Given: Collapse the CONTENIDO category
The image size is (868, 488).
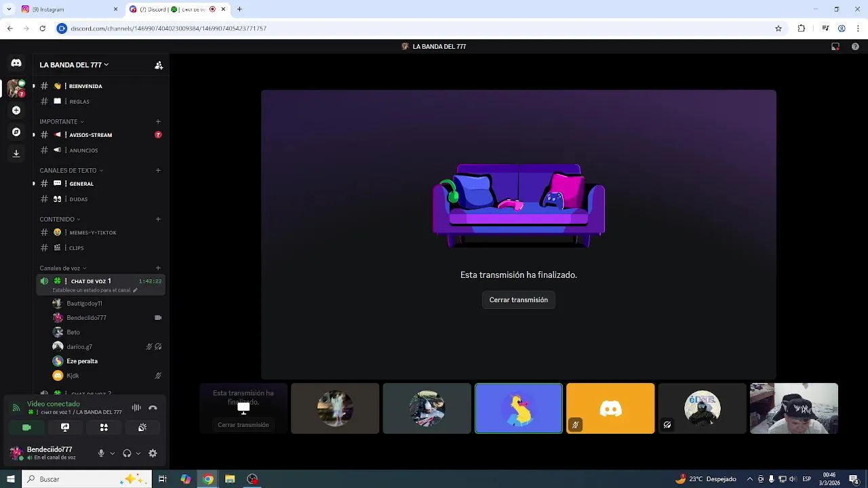Looking at the screenshot, I should [60, 220].
